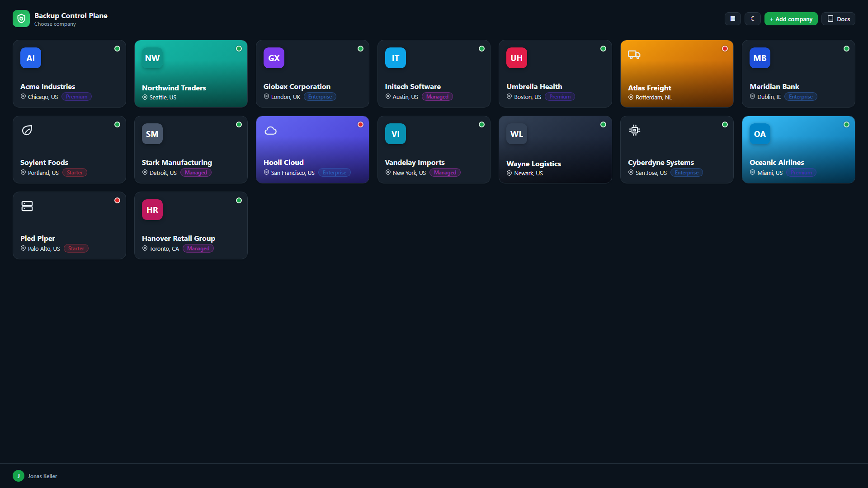Click the UH avatar of Umbrella Health

click(517, 58)
